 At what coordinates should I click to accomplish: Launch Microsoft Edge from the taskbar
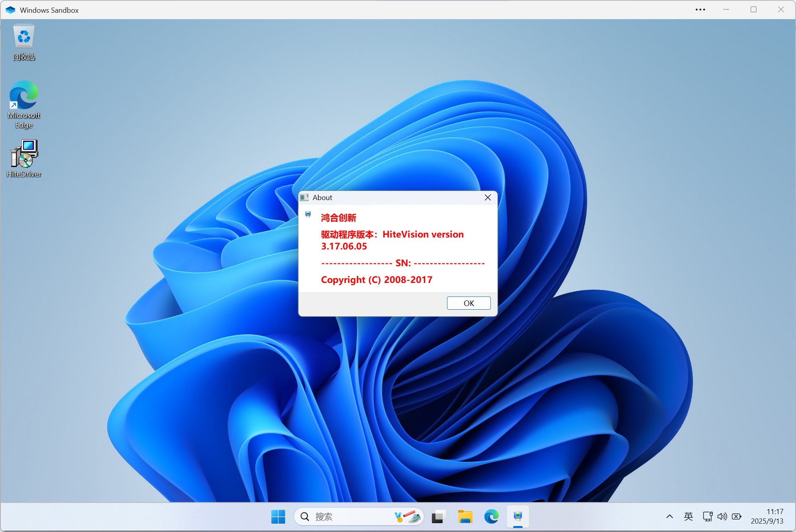492,517
